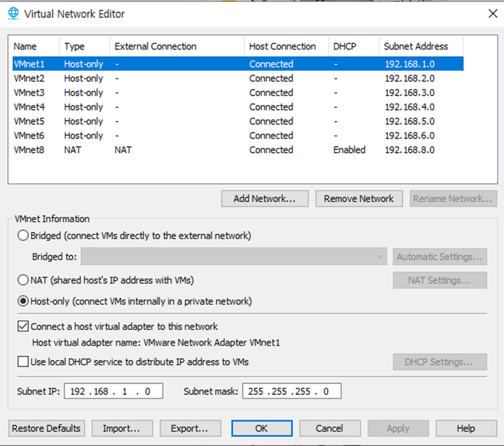The image size is (504, 446).
Task: Open Help for the editor
Action: [466, 428]
